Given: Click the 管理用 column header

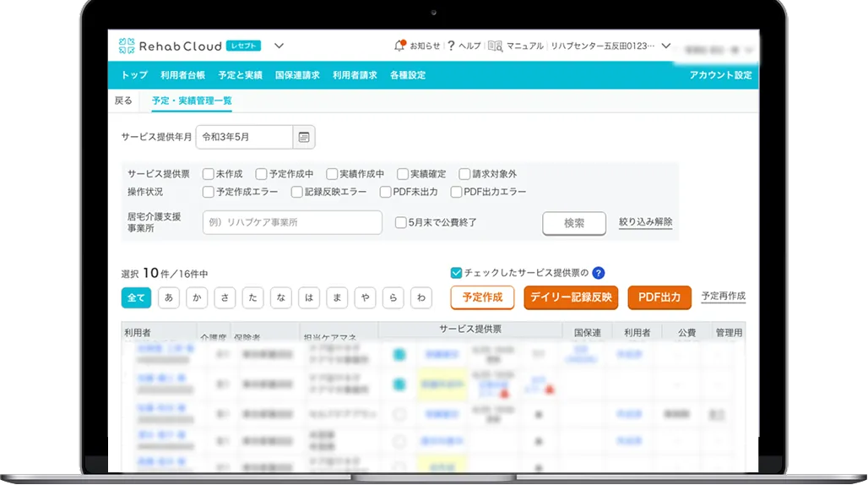Looking at the screenshot, I should pos(729,333).
